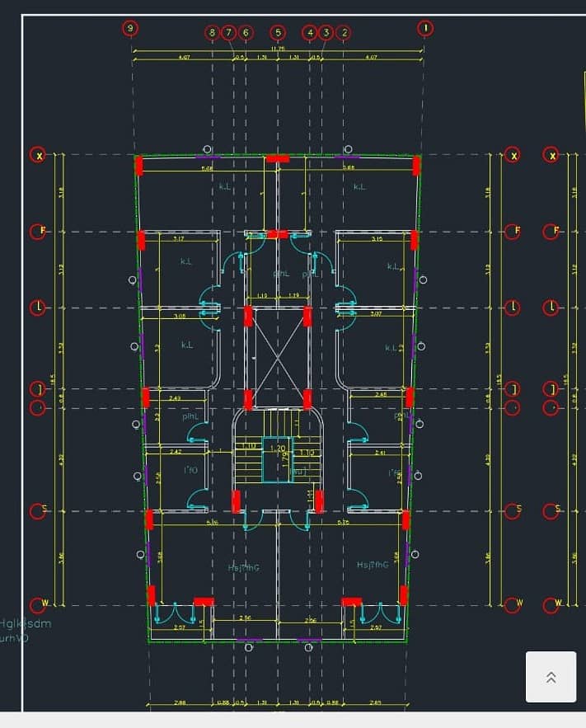Select the 1.20 stairwell dimension text
586x728 pixels.
(x=278, y=449)
